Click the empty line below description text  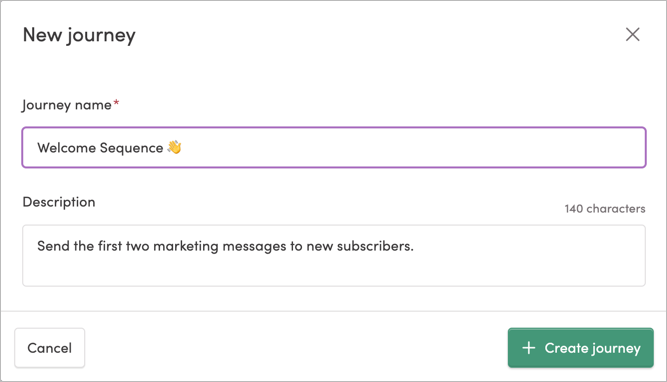[334, 270]
